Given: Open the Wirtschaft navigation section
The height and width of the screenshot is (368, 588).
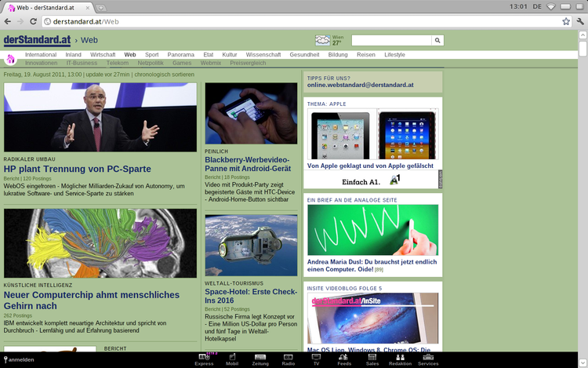Looking at the screenshot, I should pyautogui.click(x=103, y=55).
